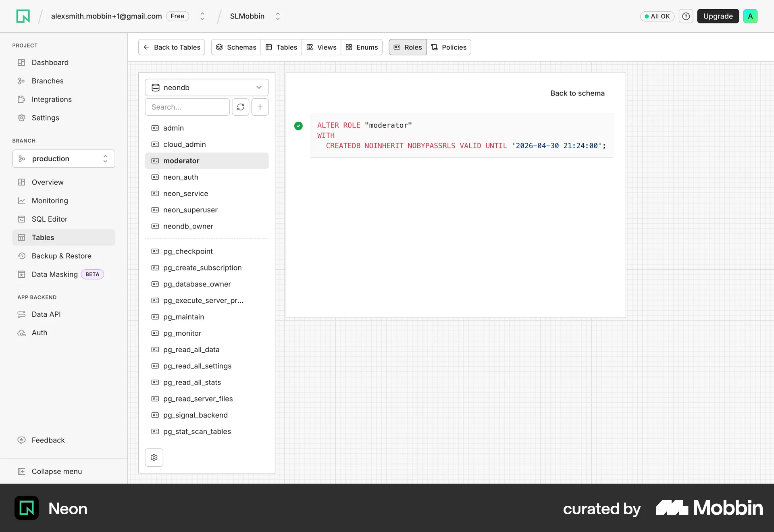
Task: Open roles panel settings gear
Action: (x=154, y=457)
